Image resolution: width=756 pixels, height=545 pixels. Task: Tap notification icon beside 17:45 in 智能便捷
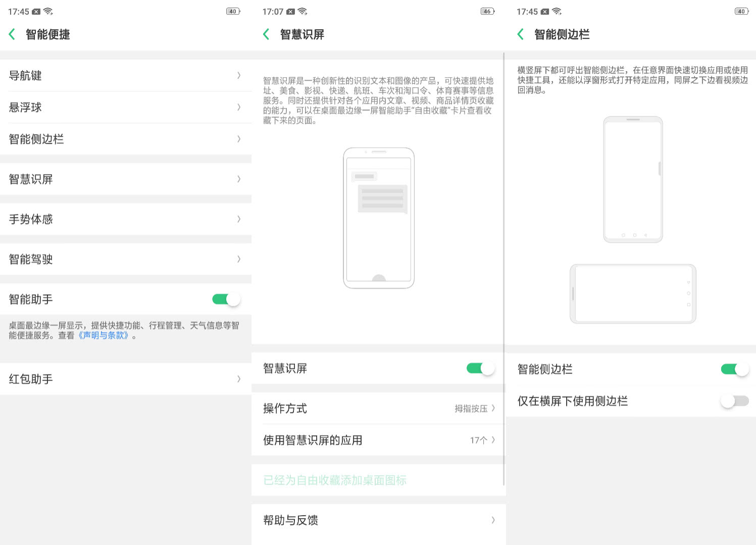click(x=36, y=12)
